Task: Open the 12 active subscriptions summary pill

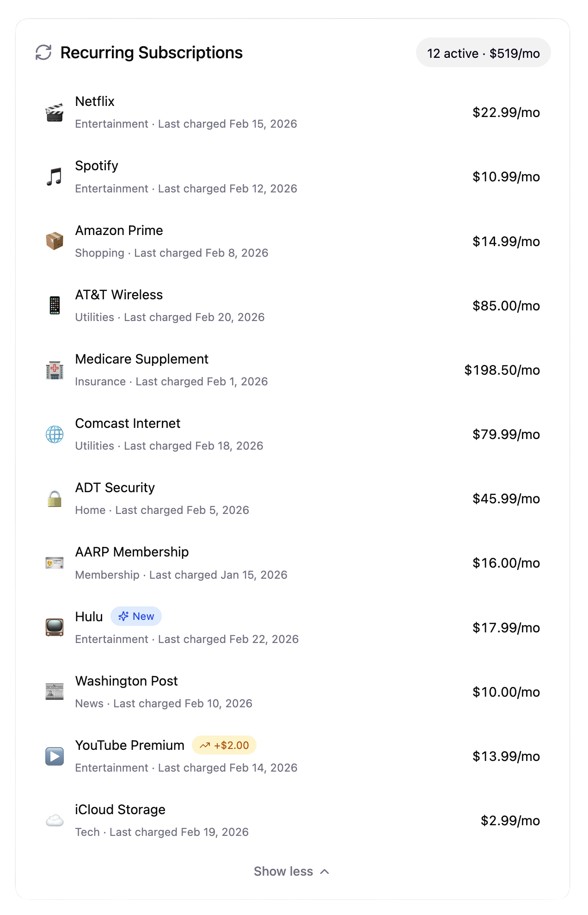Action: coord(483,52)
